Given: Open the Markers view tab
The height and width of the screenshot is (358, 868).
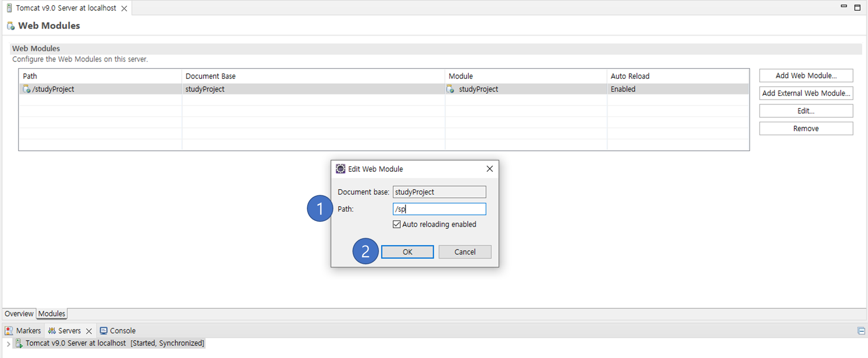Looking at the screenshot, I should [23, 331].
